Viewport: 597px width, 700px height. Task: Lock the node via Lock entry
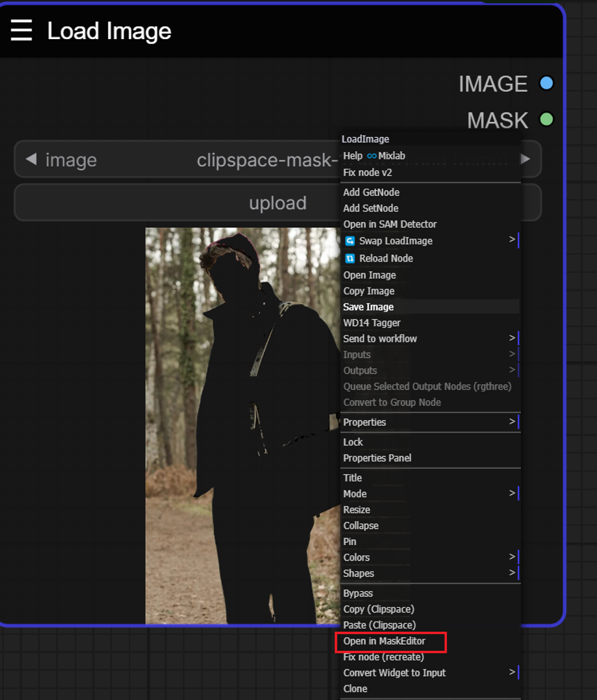pos(353,442)
